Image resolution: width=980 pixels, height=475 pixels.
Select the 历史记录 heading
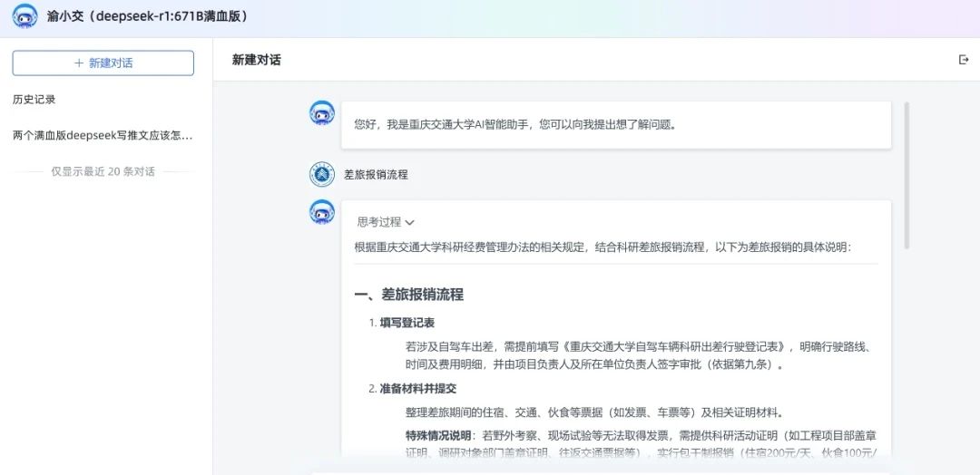34,99
